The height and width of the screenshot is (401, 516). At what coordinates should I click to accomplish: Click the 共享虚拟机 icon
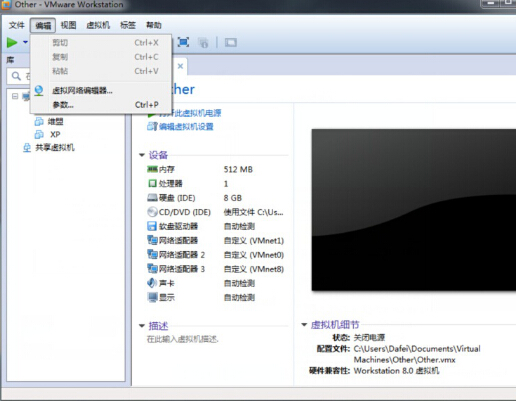point(27,148)
